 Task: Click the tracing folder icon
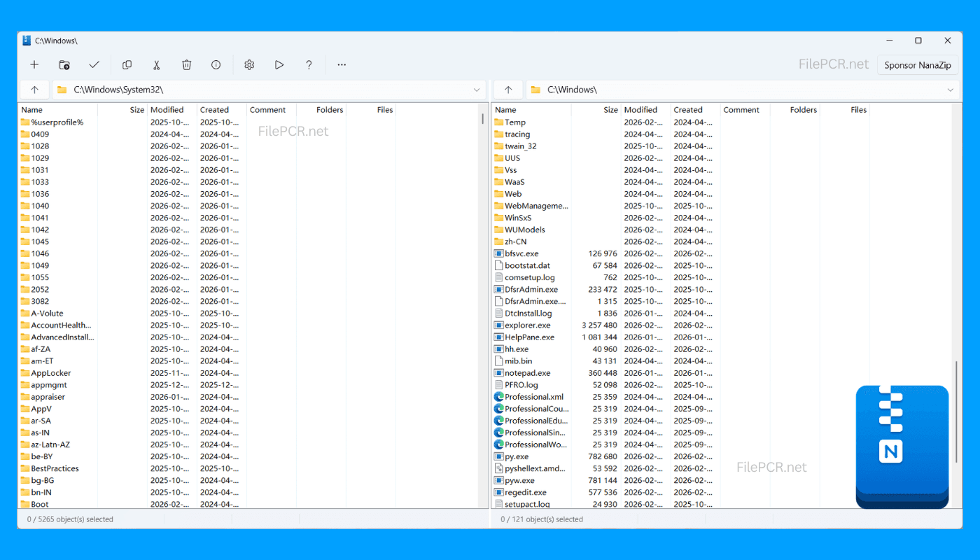[499, 134]
